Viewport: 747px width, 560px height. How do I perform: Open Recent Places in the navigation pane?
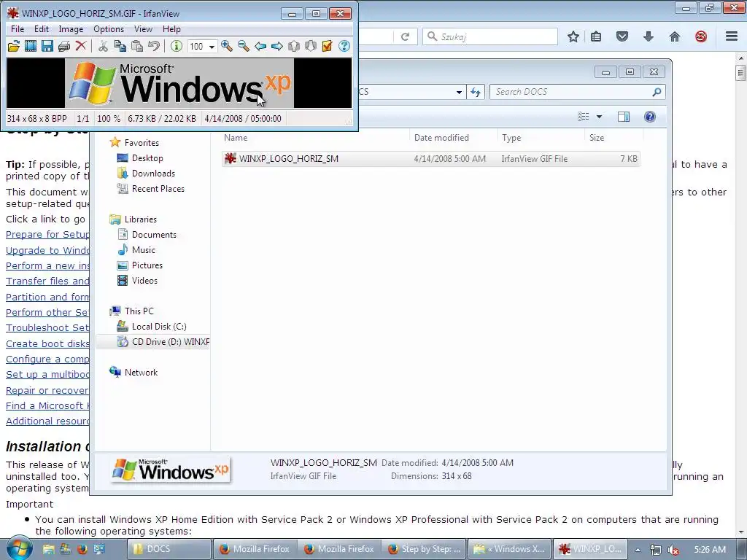point(158,189)
